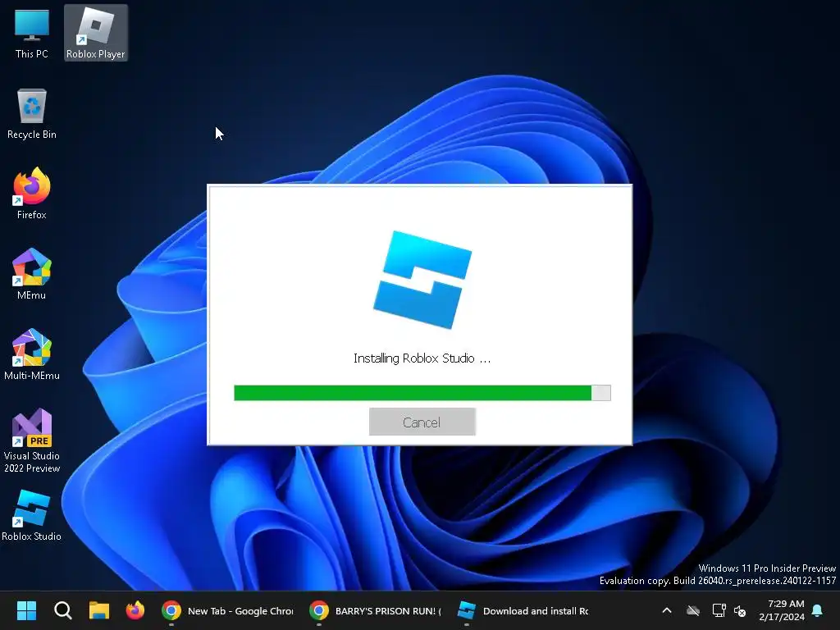The height and width of the screenshot is (630, 840).
Task: Click the Roblox Studio logo in installer
Action: [422, 280]
